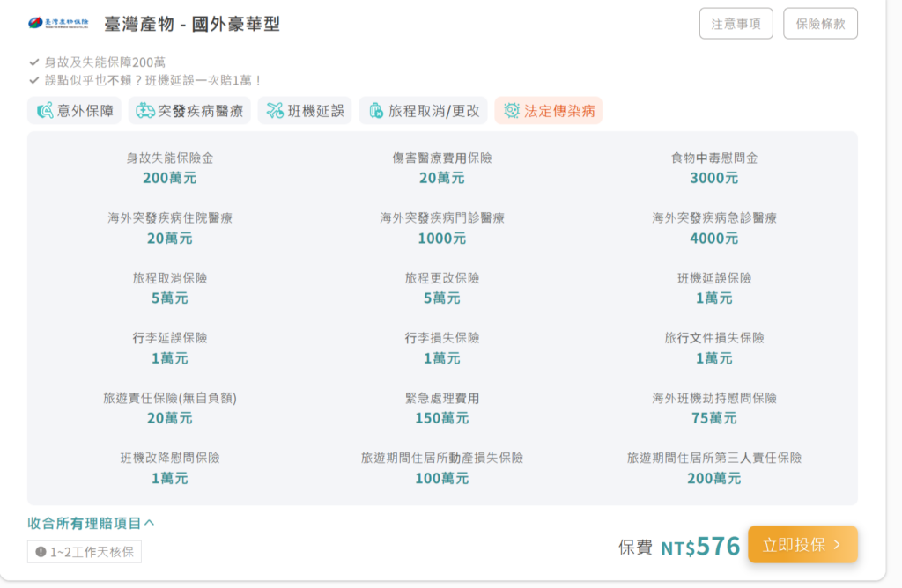Click the checkmark beside 班機延誤一次賠1萬 line
Screen dimensions: 902x588
[x=33, y=80]
